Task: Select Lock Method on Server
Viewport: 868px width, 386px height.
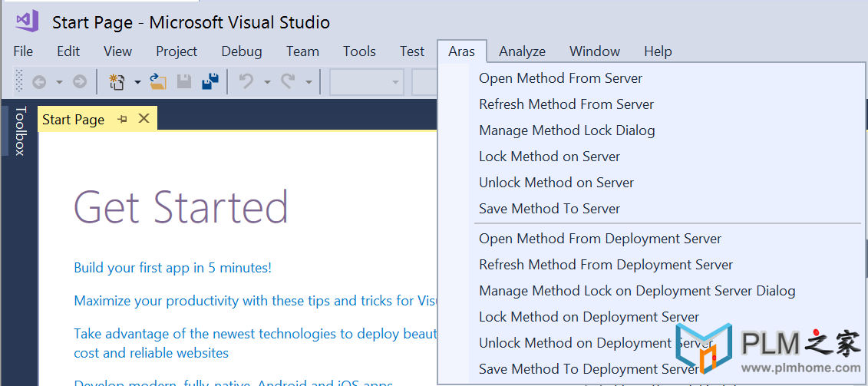Action: (550, 157)
